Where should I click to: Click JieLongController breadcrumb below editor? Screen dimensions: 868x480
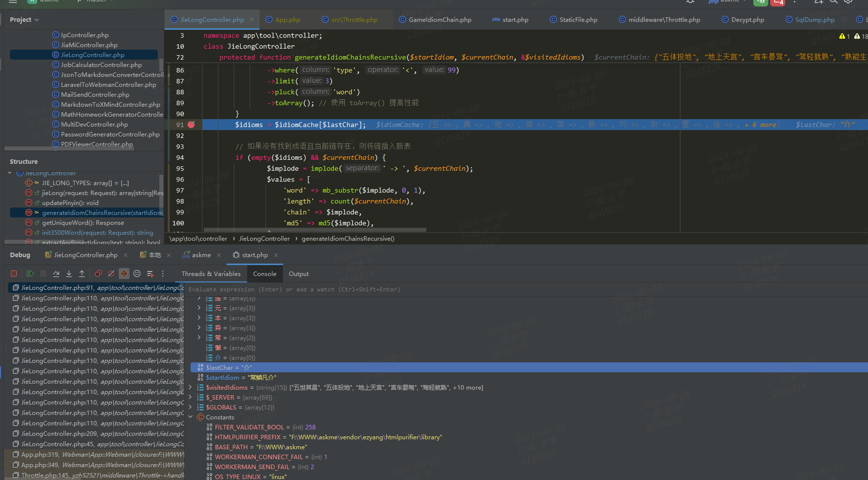pyautogui.click(x=264, y=239)
